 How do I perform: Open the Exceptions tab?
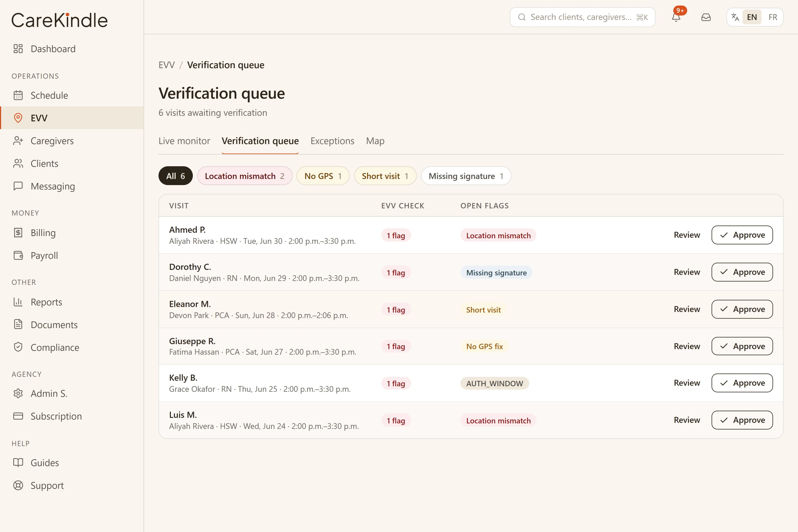(332, 141)
